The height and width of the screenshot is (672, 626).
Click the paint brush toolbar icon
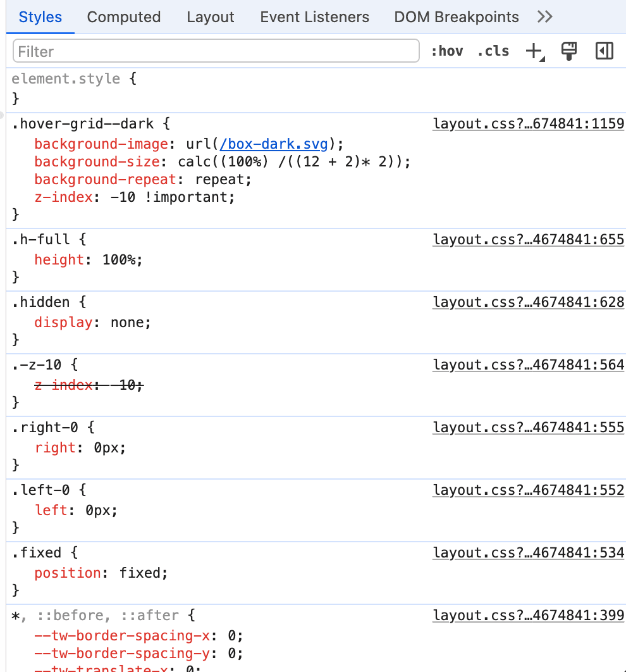pos(568,51)
